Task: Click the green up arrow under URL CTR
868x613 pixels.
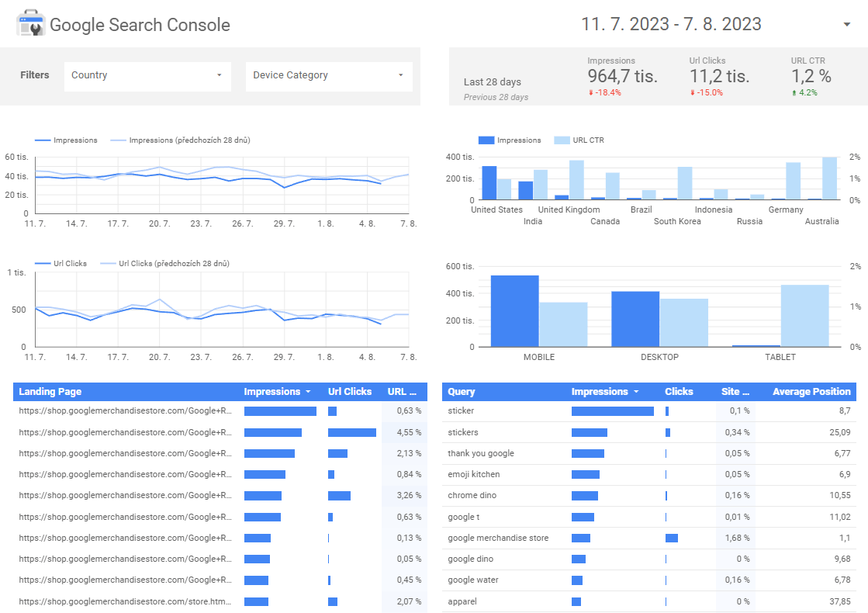Action: (794, 92)
